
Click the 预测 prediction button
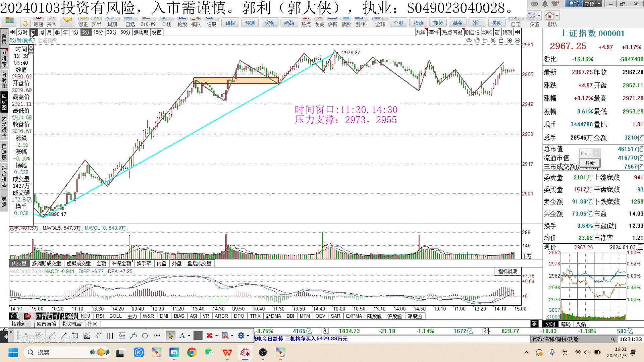(250, 23)
